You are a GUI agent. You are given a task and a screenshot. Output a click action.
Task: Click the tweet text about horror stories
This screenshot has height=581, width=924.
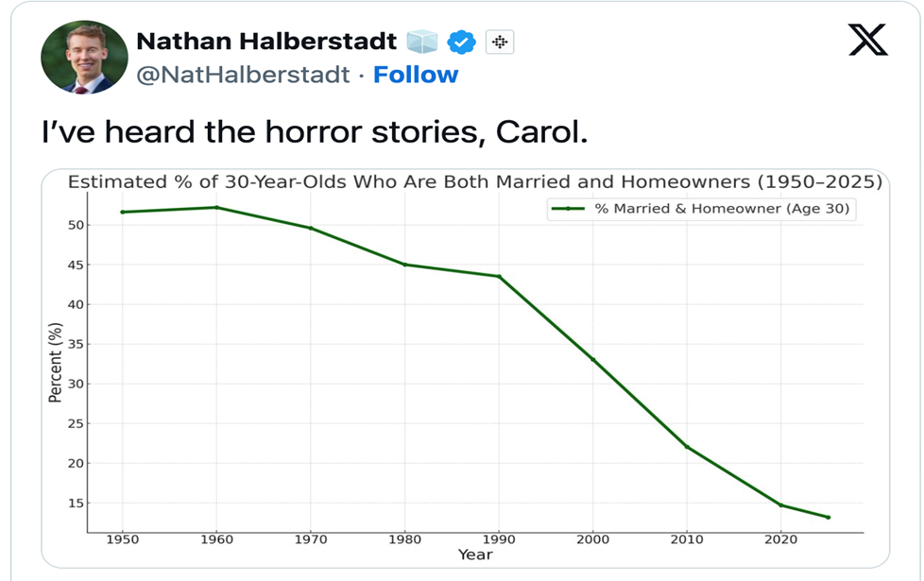[x=315, y=131]
